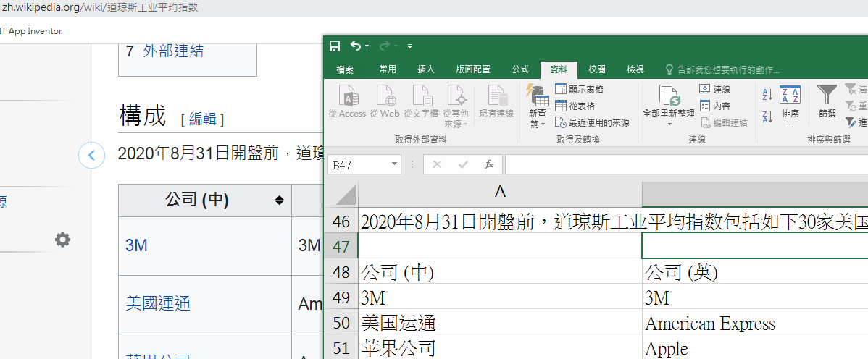Click cell A50 美国运通
868x359 pixels.
pos(501,323)
